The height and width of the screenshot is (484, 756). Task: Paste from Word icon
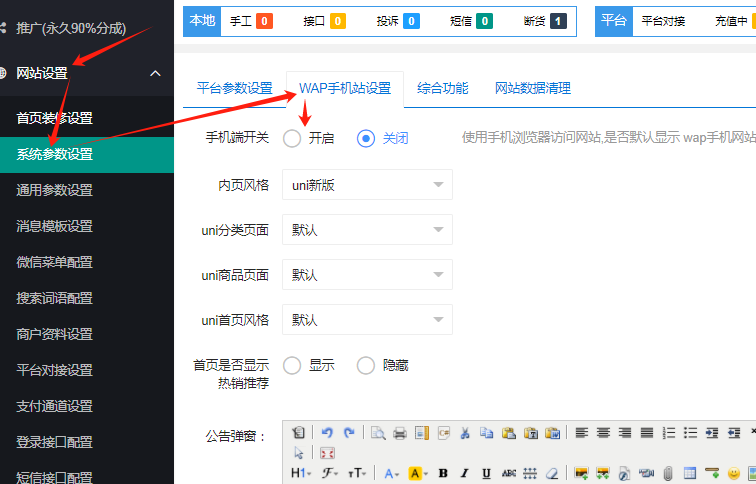(x=553, y=433)
